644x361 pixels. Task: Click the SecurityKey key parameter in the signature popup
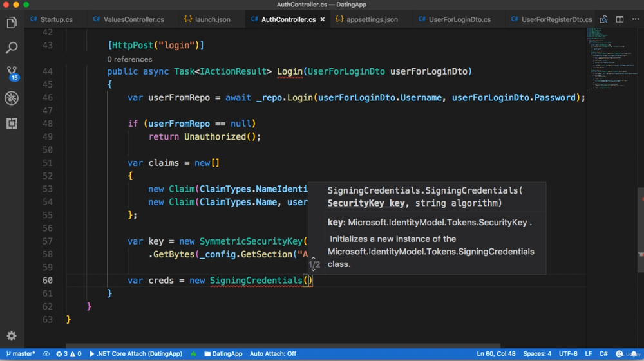coord(366,203)
